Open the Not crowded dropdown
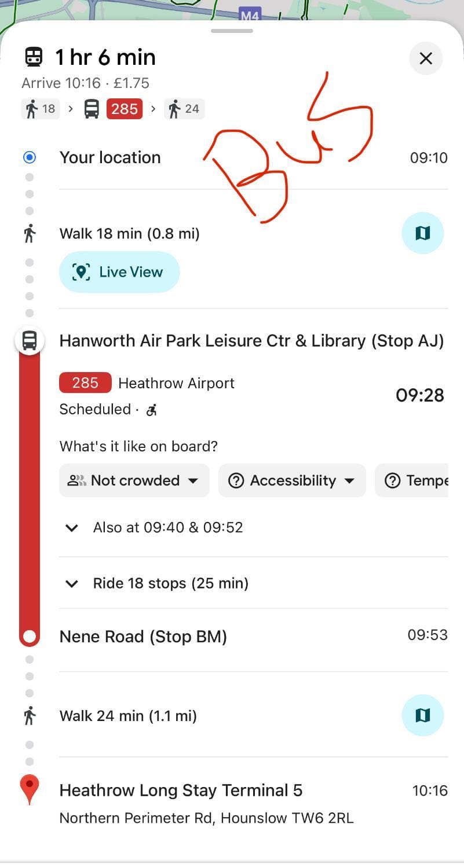464x868 pixels. [x=134, y=480]
